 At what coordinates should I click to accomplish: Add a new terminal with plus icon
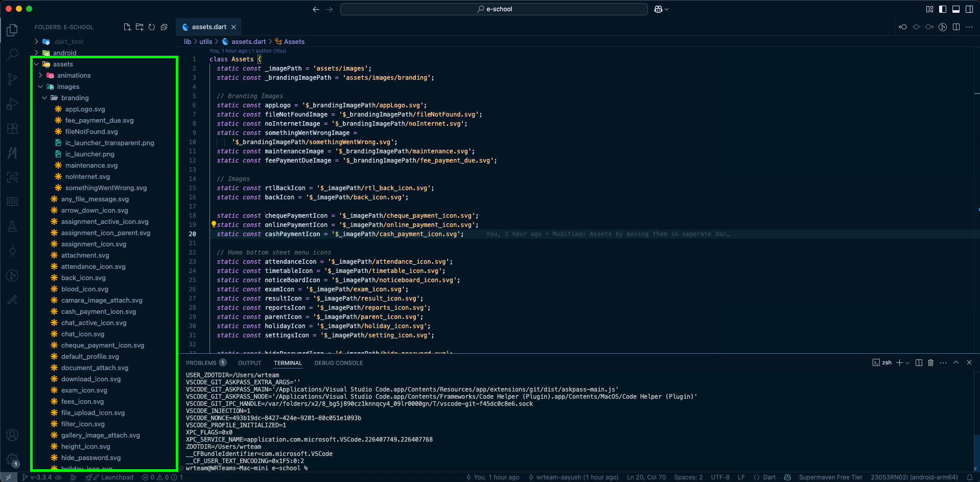pyautogui.click(x=899, y=363)
